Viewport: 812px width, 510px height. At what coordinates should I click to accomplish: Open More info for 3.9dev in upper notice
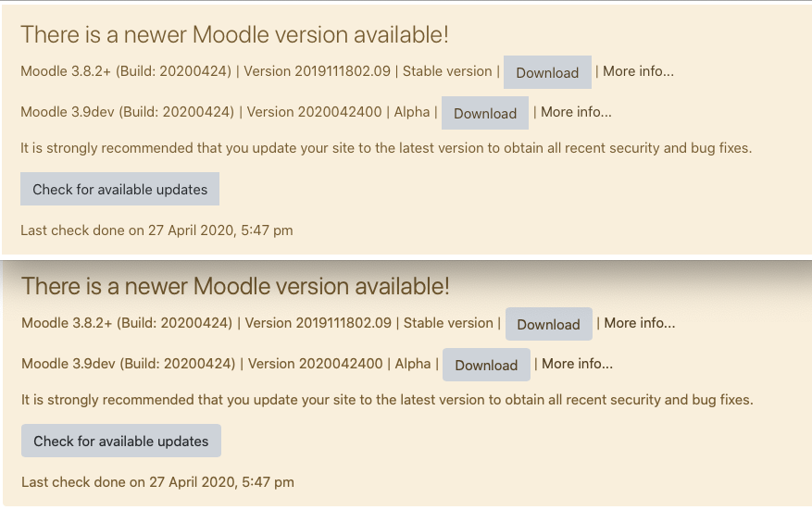577,112
